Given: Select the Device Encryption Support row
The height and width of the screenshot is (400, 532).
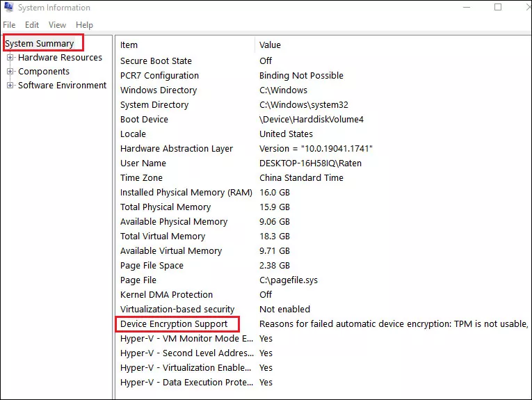Looking at the screenshot, I should tap(324, 323).
